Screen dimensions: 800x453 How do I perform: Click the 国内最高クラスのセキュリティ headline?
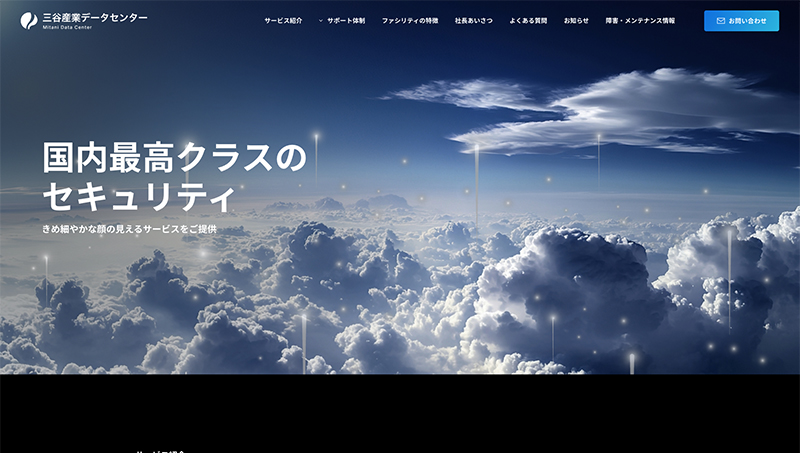pyautogui.click(x=174, y=177)
